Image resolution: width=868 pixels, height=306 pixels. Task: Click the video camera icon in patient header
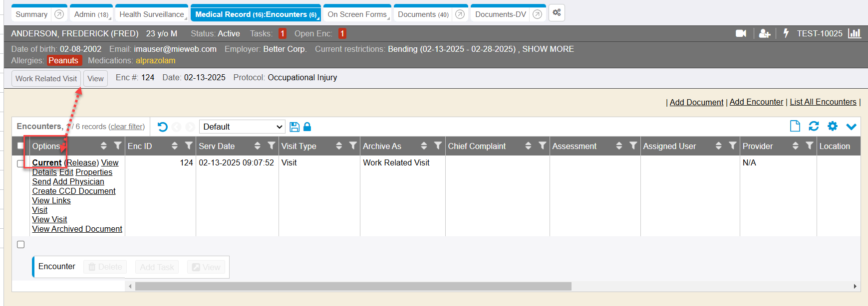[x=741, y=33]
